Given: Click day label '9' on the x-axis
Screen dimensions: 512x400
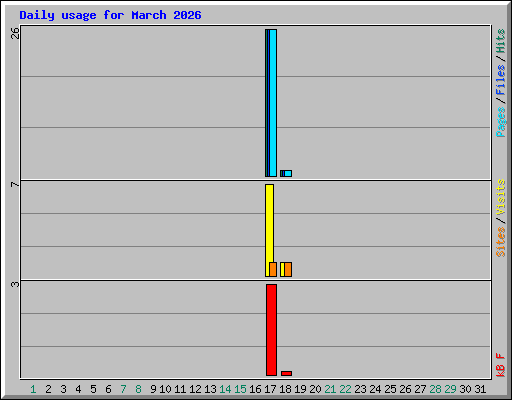Looking at the screenshot, I should (x=153, y=389).
